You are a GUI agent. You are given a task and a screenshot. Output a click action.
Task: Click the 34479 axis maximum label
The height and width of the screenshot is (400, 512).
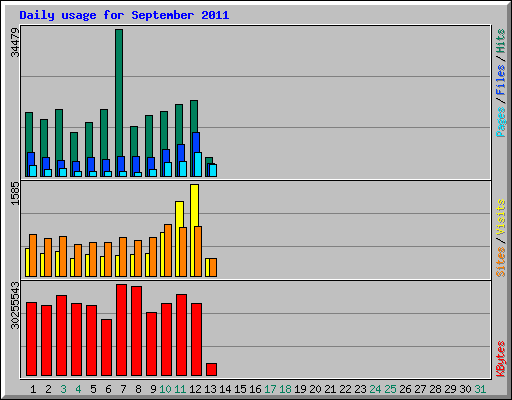tap(15, 42)
